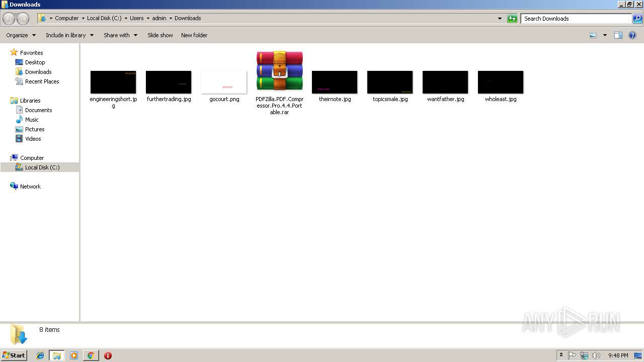This screenshot has width=644, height=362.
Task: Open Recent Places in sidebar
Action: (x=42, y=81)
